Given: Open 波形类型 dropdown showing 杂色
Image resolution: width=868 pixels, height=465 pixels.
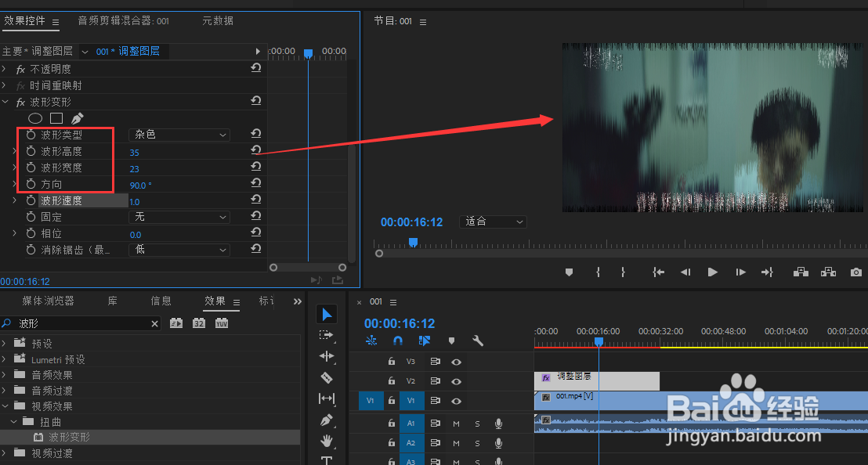Looking at the screenshot, I should coord(179,135).
